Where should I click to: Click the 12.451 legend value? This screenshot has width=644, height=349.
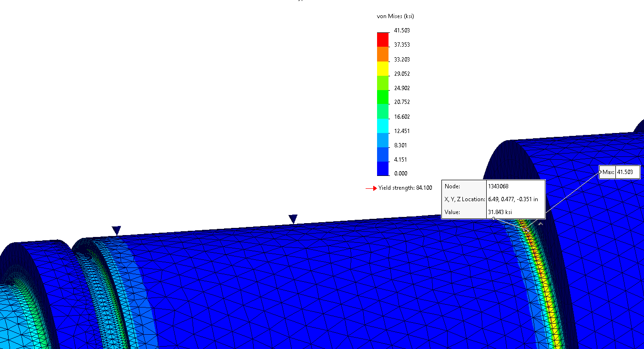tap(402, 131)
